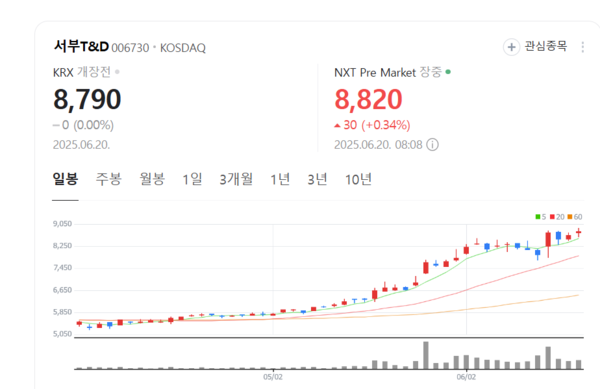Click the 5,050 price axis label

tap(62, 334)
